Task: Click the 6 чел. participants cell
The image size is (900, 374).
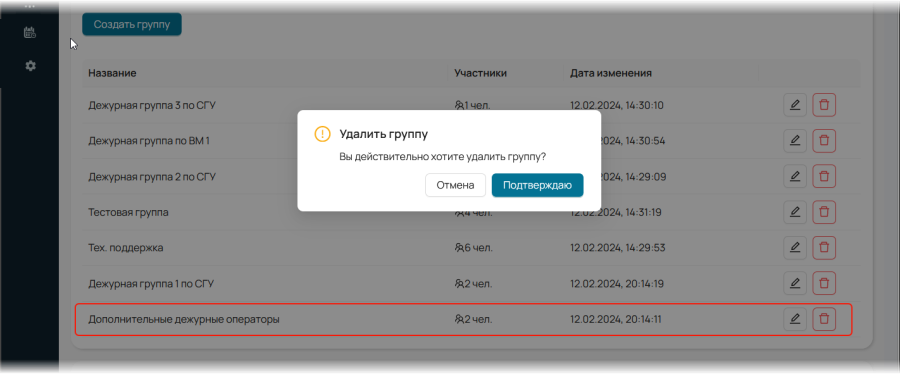Action: click(x=474, y=248)
